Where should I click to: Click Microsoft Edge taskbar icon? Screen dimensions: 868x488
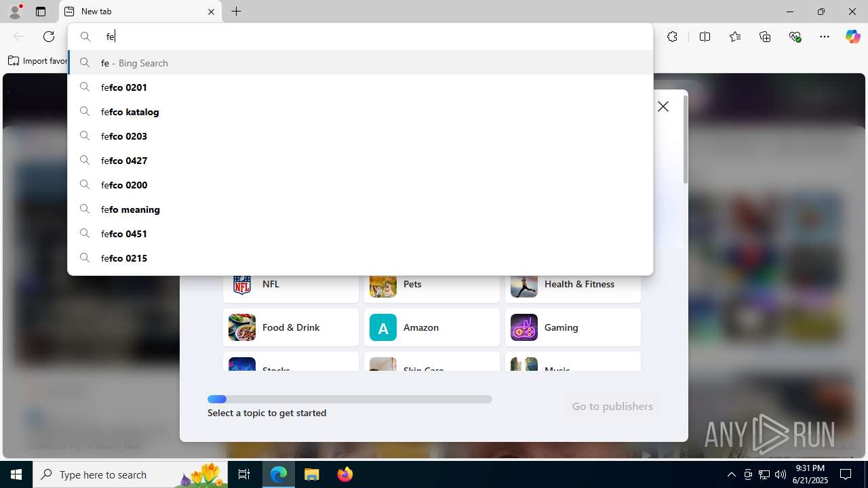pos(279,474)
